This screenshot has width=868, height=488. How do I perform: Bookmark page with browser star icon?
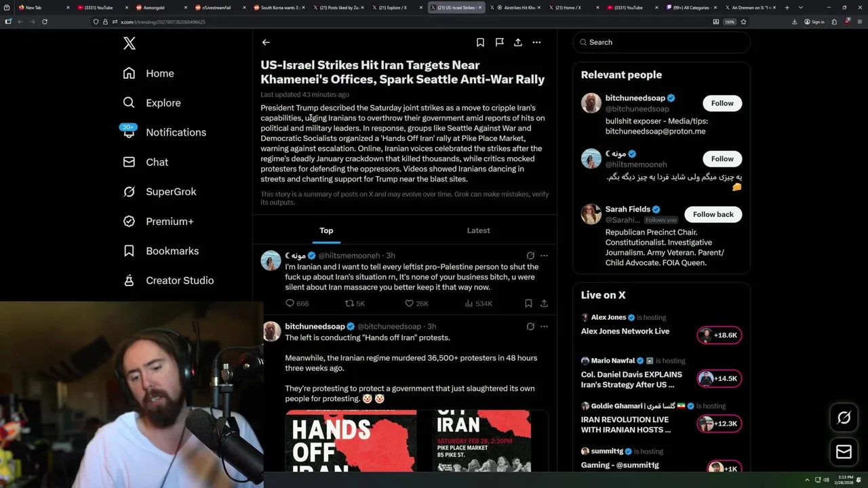[743, 22]
